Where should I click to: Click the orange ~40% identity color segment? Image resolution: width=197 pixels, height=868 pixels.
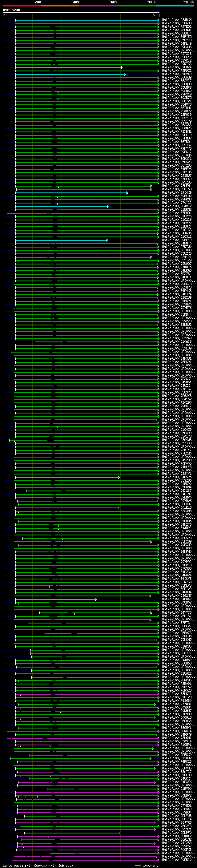click(60, 6)
